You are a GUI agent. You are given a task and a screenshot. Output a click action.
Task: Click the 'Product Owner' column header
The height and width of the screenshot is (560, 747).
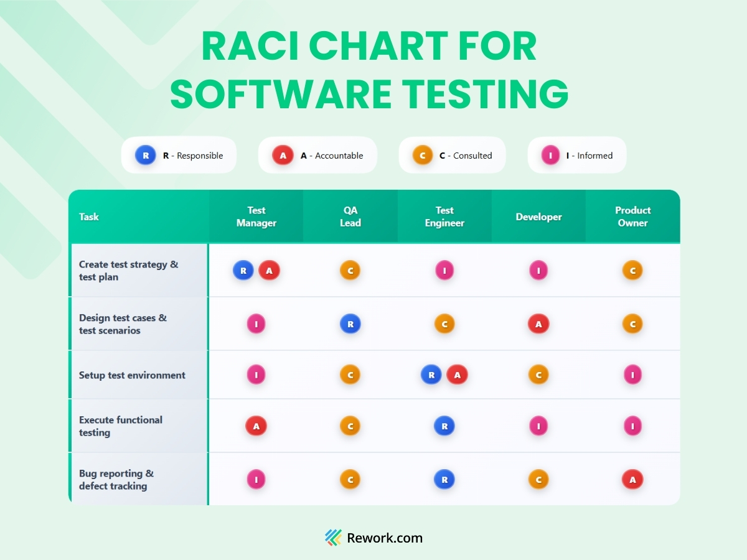(632, 217)
